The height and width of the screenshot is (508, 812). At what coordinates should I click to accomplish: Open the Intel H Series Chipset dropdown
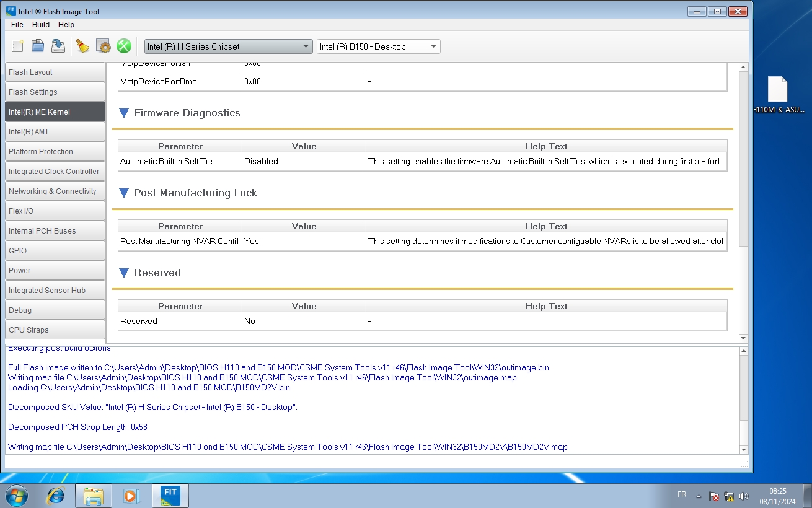coord(228,46)
